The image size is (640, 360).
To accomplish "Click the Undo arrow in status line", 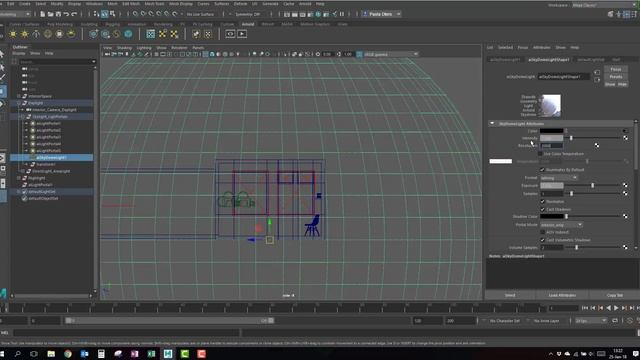I will [x=66, y=14].
